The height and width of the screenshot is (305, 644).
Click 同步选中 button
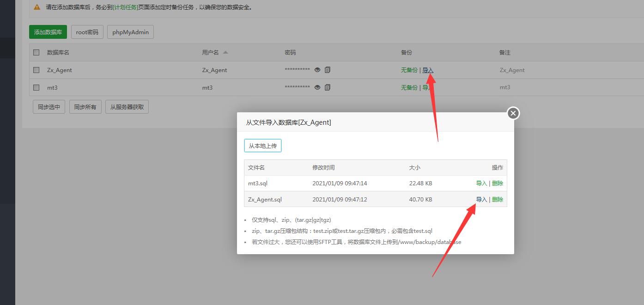tap(49, 107)
